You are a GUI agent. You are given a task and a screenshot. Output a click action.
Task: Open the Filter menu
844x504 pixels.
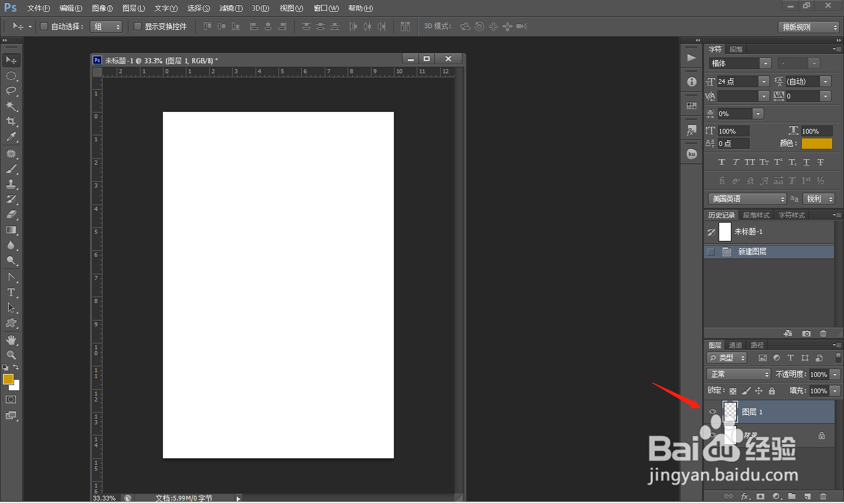pyautogui.click(x=230, y=8)
